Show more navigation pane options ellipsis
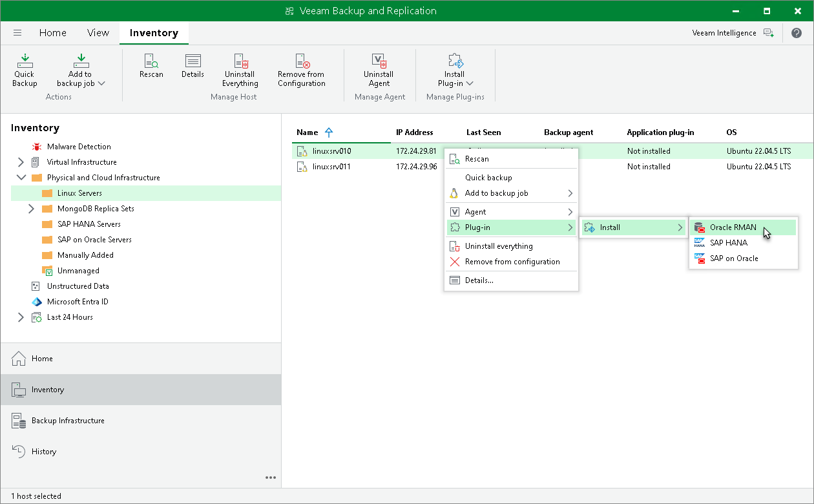The height and width of the screenshot is (504, 814). click(x=271, y=478)
